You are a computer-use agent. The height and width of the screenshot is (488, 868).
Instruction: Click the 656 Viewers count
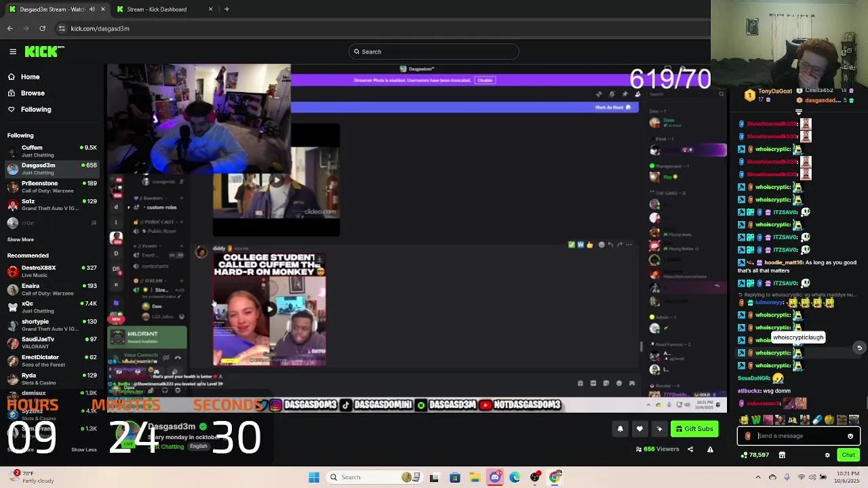(x=658, y=449)
